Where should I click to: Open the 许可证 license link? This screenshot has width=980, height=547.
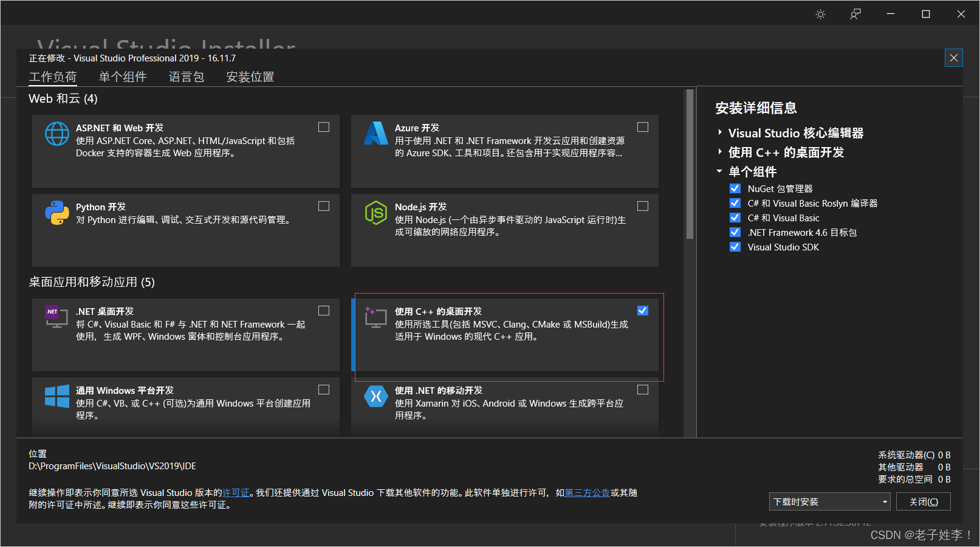click(236, 493)
